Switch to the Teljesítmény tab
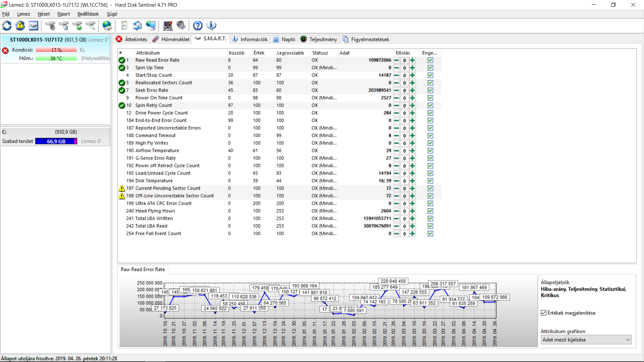 pos(319,39)
